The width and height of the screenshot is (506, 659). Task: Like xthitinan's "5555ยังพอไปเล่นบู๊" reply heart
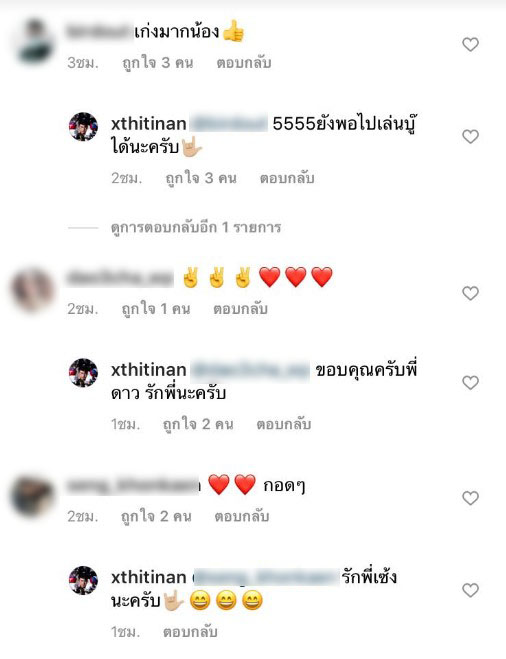point(470,136)
